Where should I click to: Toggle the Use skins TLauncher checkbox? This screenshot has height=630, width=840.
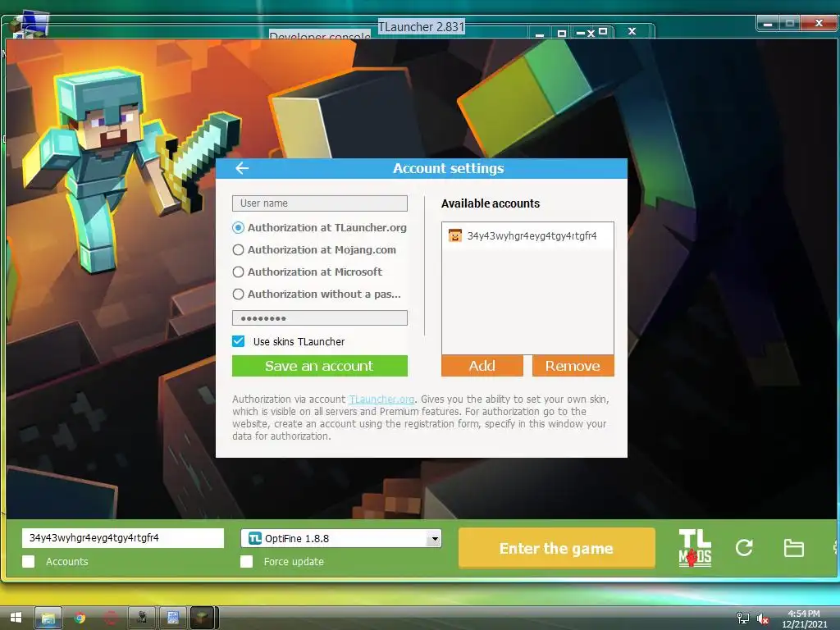[x=239, y=341]
